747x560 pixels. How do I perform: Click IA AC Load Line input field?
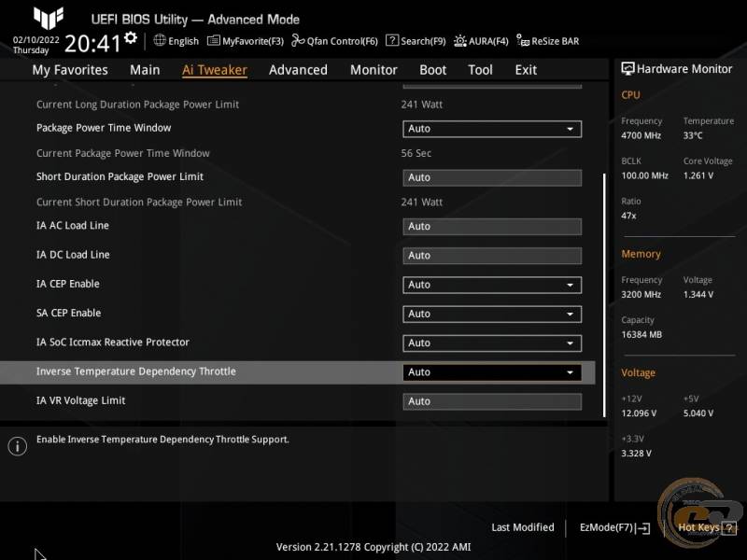tap(492, 227)
